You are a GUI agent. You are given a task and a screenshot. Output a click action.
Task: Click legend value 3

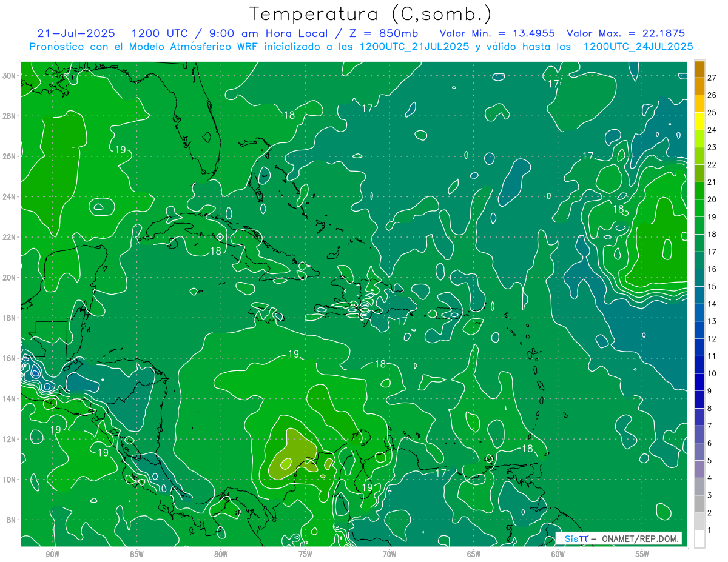pyautogui.click(x=710, y=496)
